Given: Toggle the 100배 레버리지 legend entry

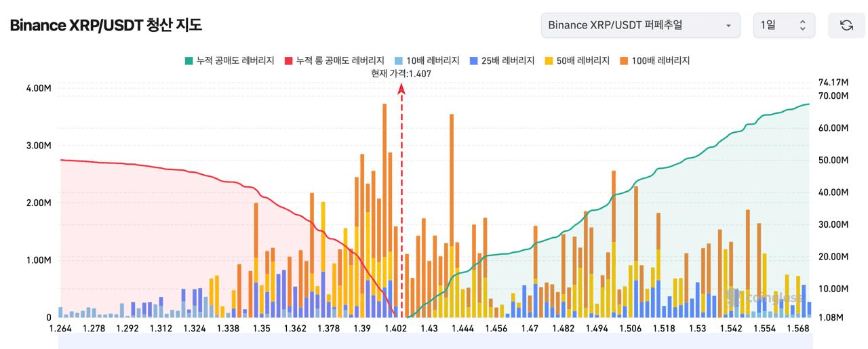Looking at the screenshot, I should pyautogui.click(x=654, y=60).
